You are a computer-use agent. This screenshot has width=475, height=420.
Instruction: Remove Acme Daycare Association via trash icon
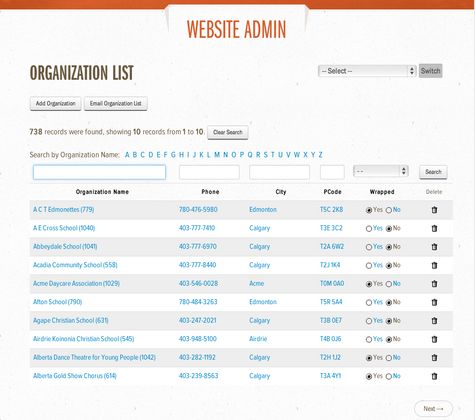tap(434, 284)
